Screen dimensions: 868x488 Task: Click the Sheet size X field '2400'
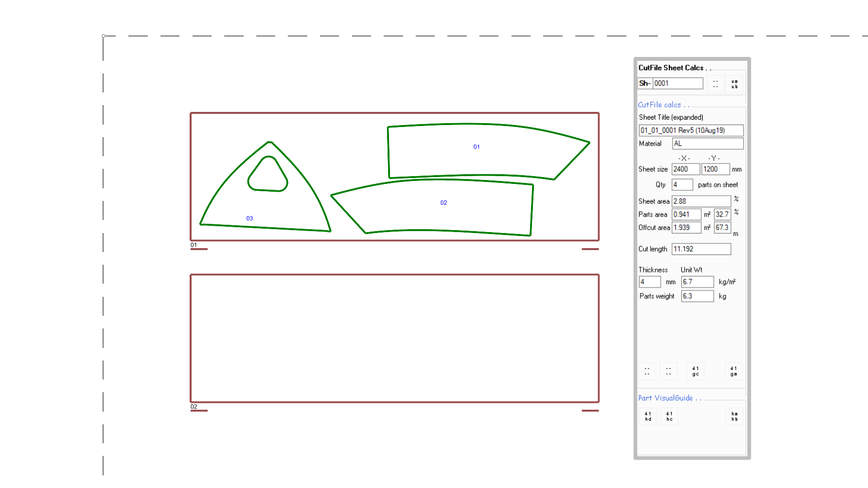tap(686, 169)
